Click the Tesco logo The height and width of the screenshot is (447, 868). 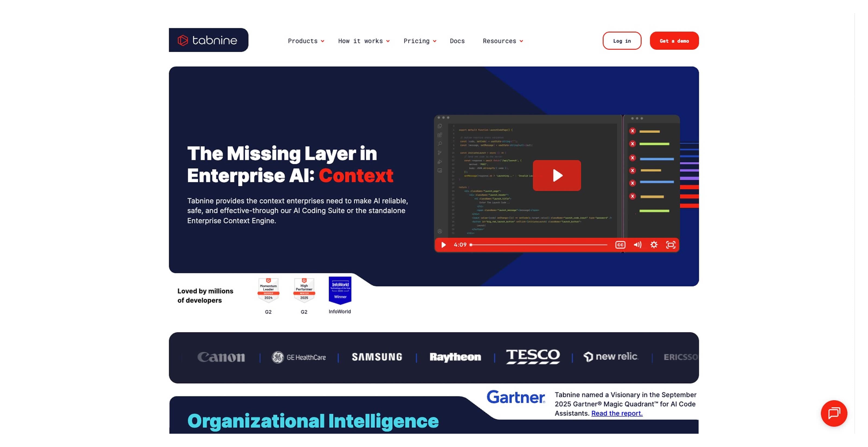point(533,356)
